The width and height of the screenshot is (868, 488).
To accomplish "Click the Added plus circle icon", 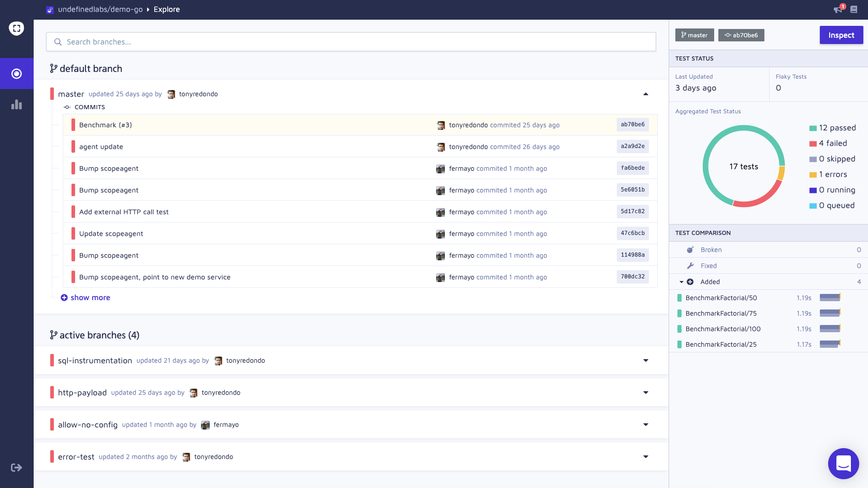I will click(690, 282).
